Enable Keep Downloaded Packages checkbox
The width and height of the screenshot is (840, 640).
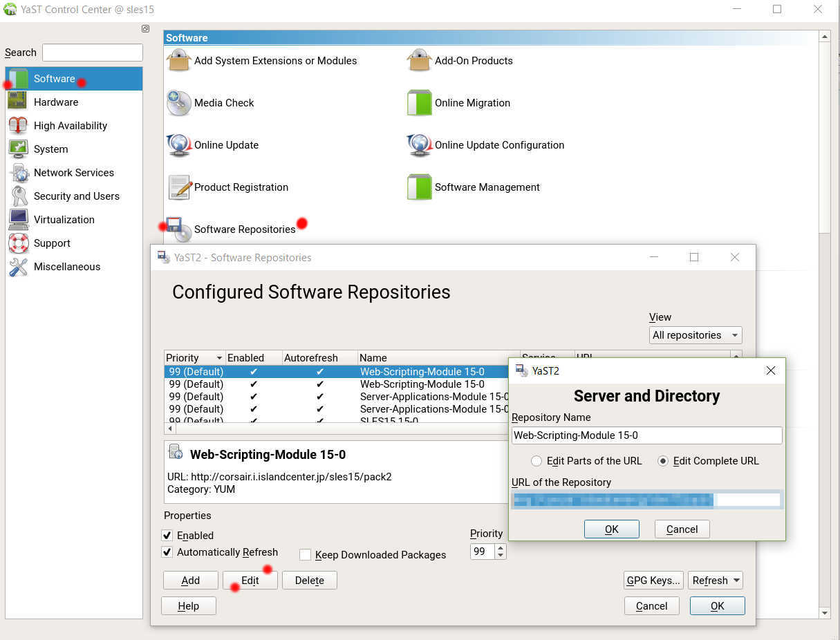pyautogui.click(x=305, y=555)
